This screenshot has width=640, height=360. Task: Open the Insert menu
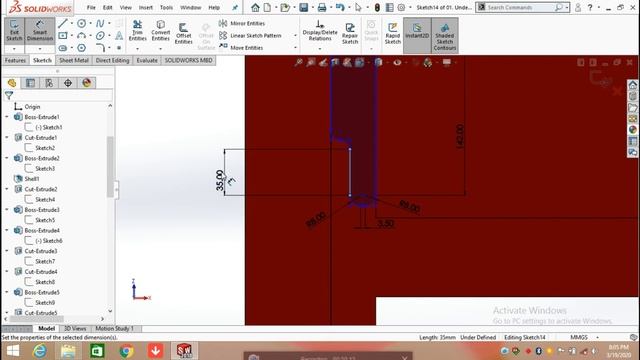(x=146, y=7)
